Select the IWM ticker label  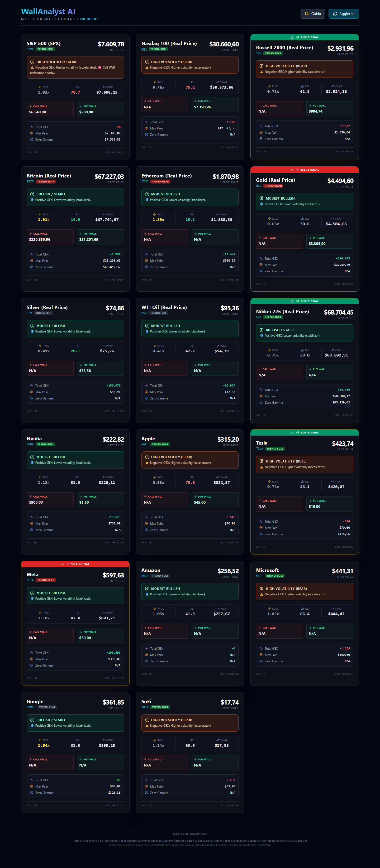coord(259,54)
